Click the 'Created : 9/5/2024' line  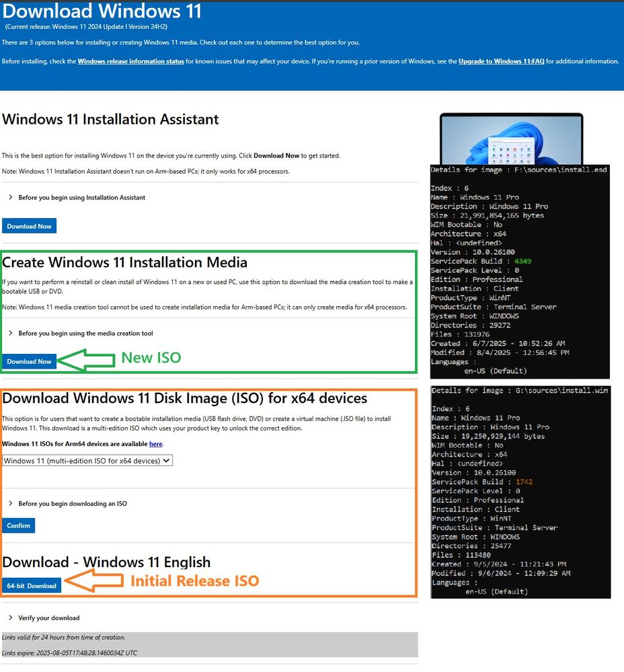(499, 564)
